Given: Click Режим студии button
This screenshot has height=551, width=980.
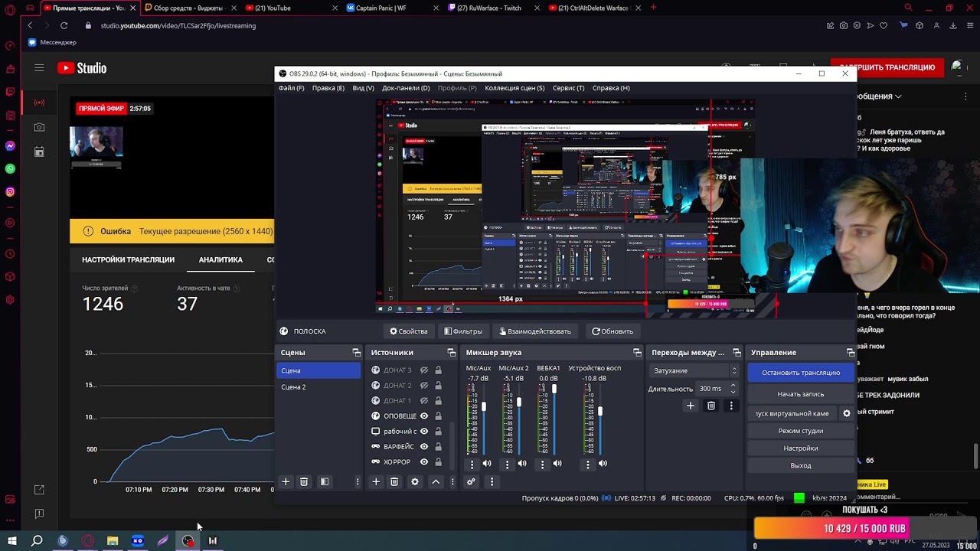Looking at the screenshot, I should point(801,431).
